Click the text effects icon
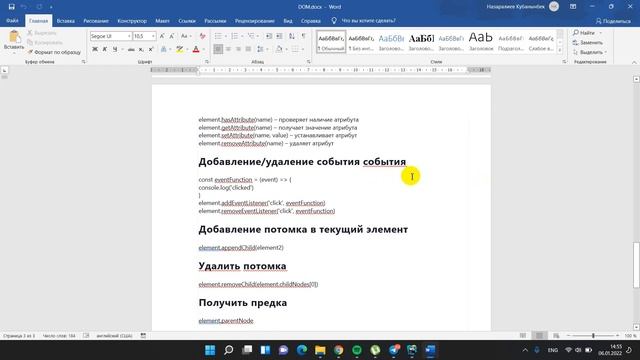This screenshot has height=360, width=640. 164,49
